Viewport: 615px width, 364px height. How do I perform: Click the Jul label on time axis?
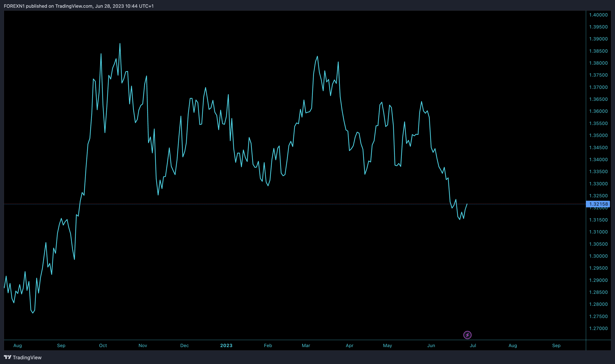click(x=473, y=345)
